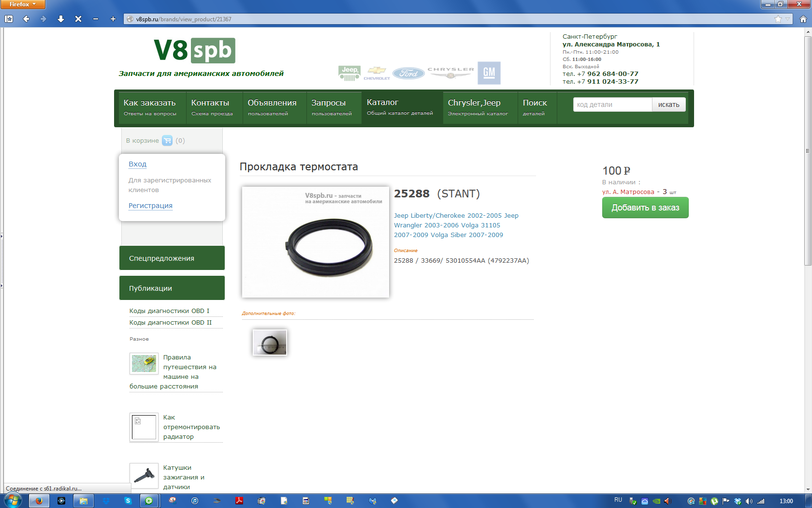Click the browser back arrow
This screenshot has height=508, width=812.
[26, 19]
